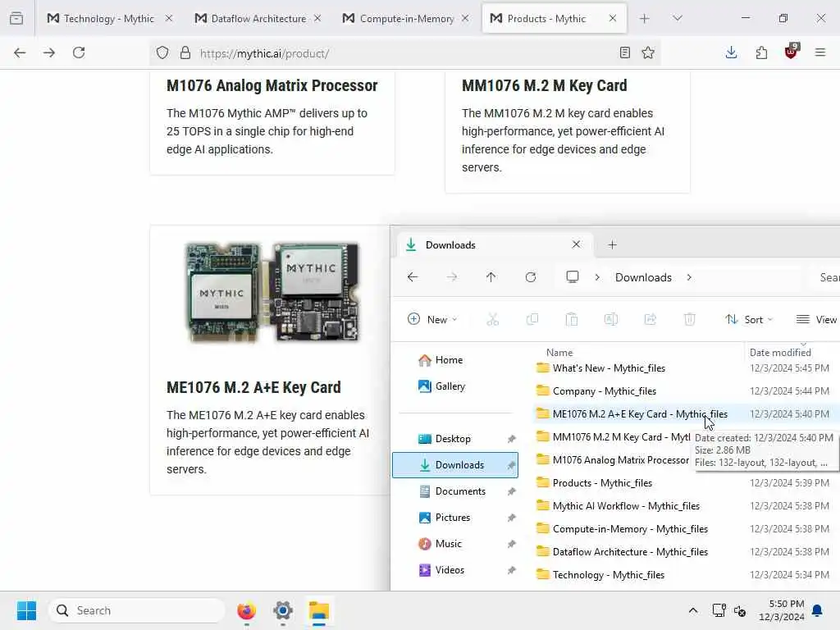The width and height of the screenshot is (840, 630).
Task: Click the Paste icon in Explorer toolbar
Action: coord(572,320)
